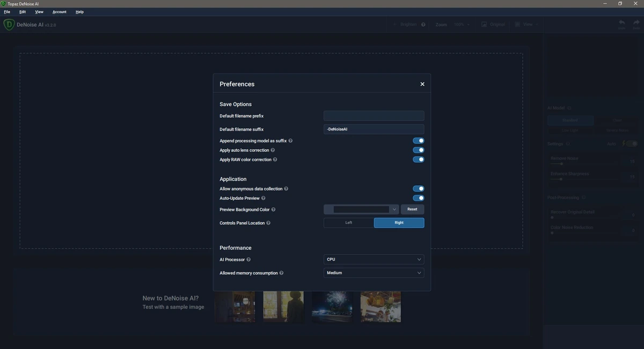Click help icon beside Apply RAW color correction

(275, 159)
